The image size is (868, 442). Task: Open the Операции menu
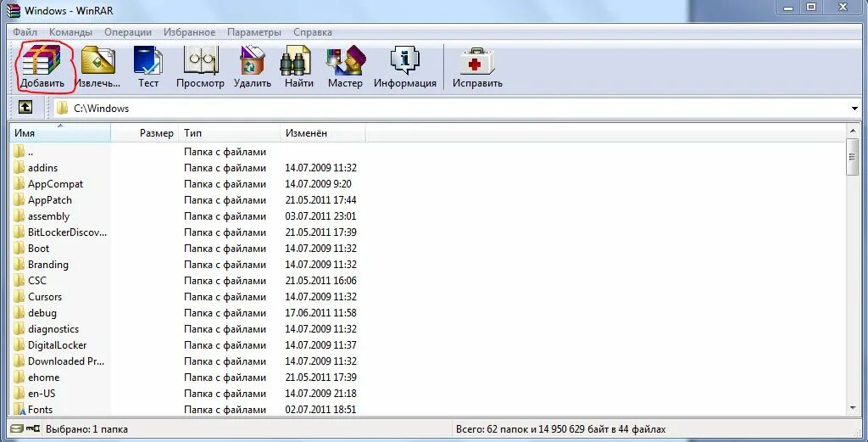click(x=128, y=32)
